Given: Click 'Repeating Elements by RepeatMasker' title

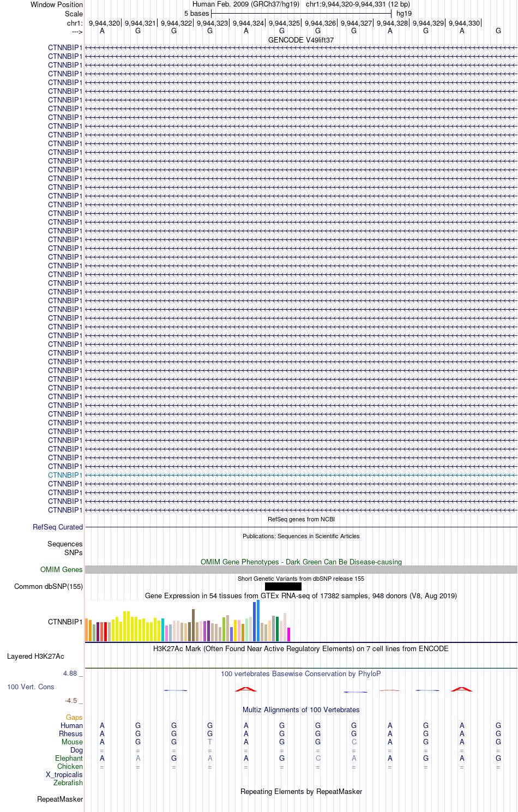Looking at the screenshot, I should pyautogui.click(x=301, y=791).
